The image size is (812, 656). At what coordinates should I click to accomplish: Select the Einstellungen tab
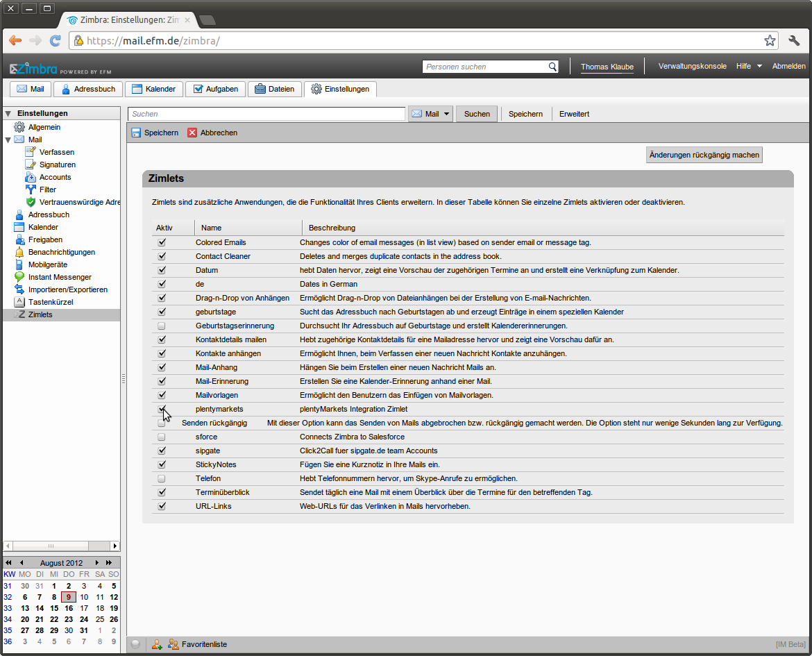click(x=340, y=89)
